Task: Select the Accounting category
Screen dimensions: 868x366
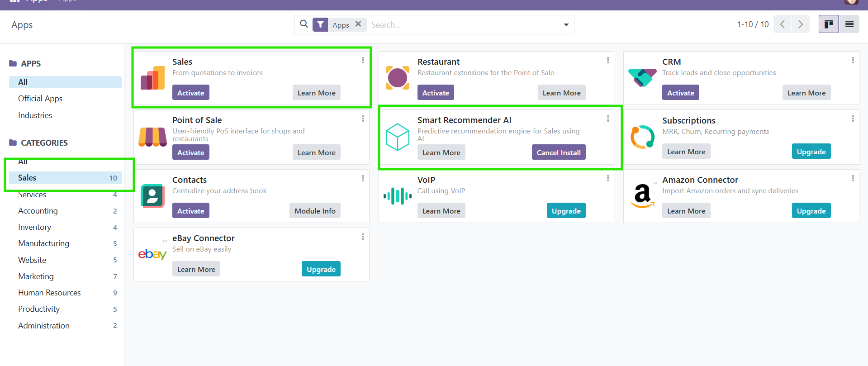Action: (38, 211)
